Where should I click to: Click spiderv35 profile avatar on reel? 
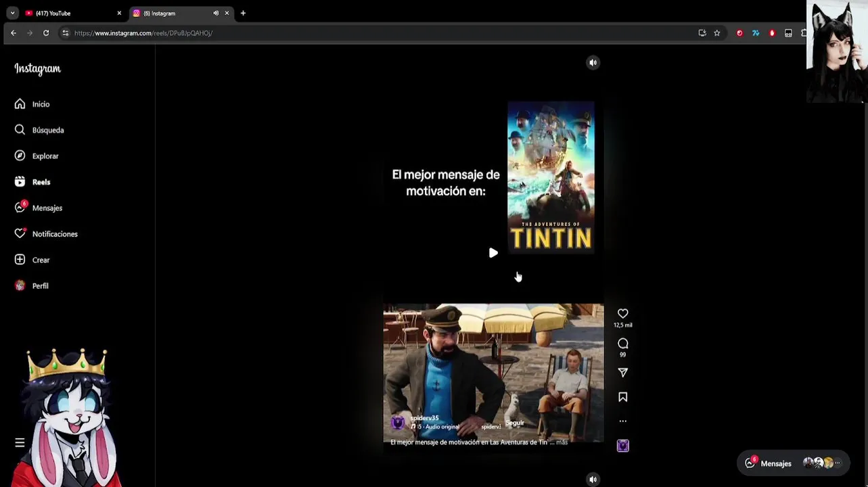[398, 423]
